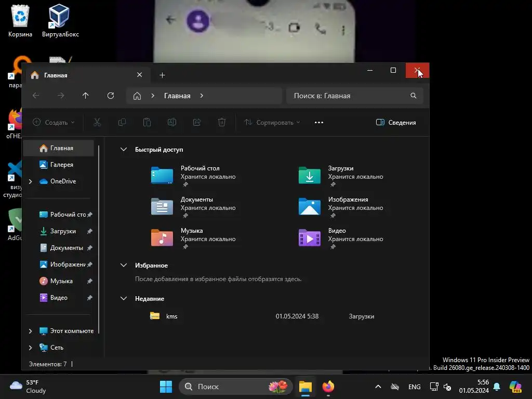Click the Back arrow in File Explorer
532x399 pixels.
(x=36, y=96)
